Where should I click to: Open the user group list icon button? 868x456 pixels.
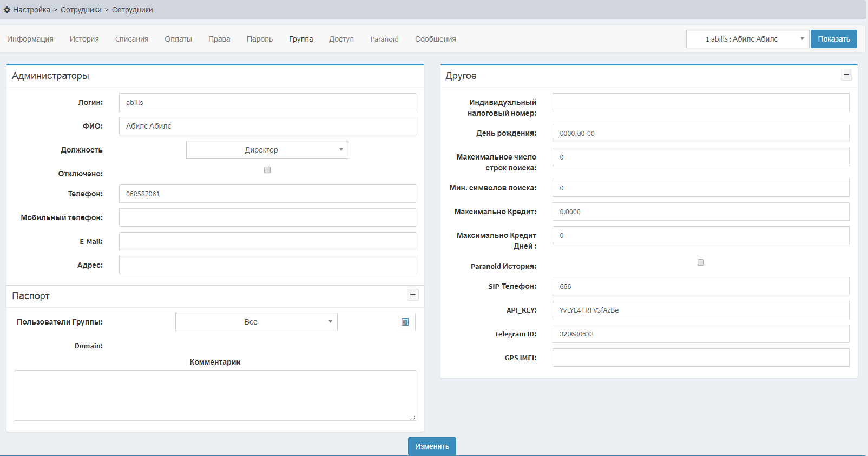(x=405, y=322)
